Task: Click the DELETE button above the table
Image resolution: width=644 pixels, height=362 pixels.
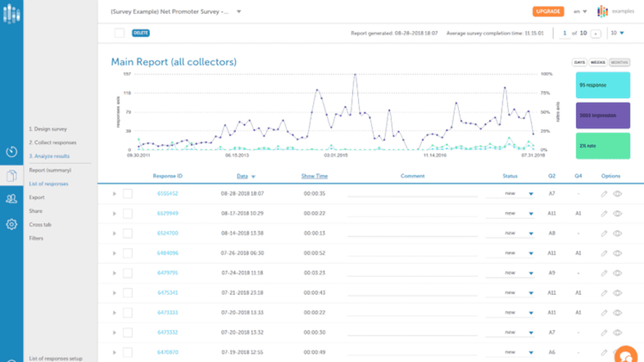Action: [141, 33]
